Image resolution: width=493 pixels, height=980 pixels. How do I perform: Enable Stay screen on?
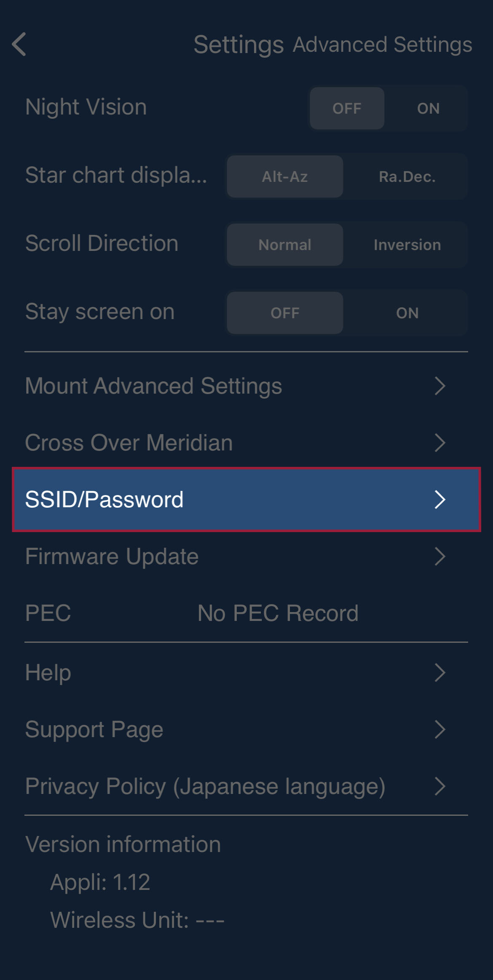click(x=407, y=313)
